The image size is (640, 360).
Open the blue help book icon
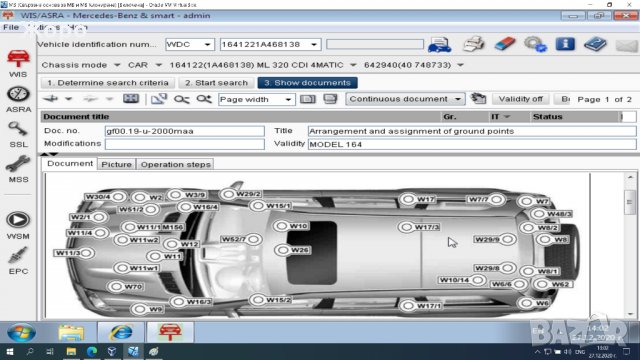(595, 44)
